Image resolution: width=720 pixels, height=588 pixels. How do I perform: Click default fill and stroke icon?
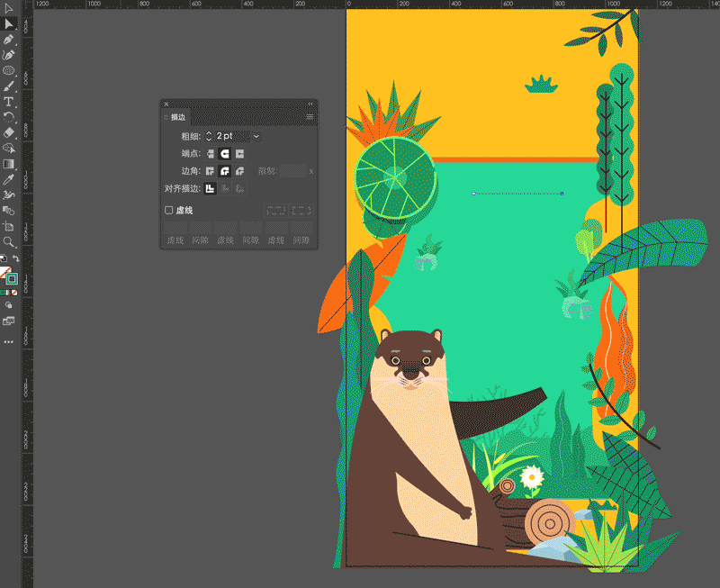click(4, 258)
